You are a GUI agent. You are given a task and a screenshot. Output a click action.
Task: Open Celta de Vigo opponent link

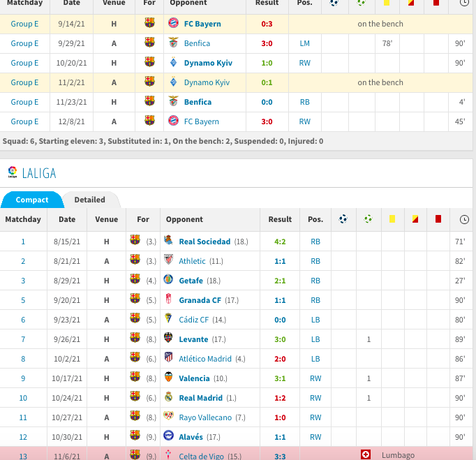201,456
